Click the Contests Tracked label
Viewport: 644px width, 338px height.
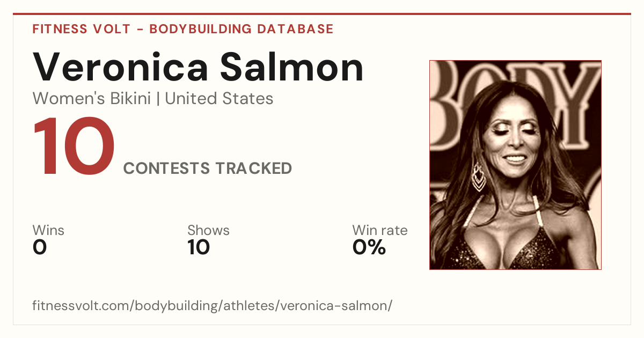208,168
